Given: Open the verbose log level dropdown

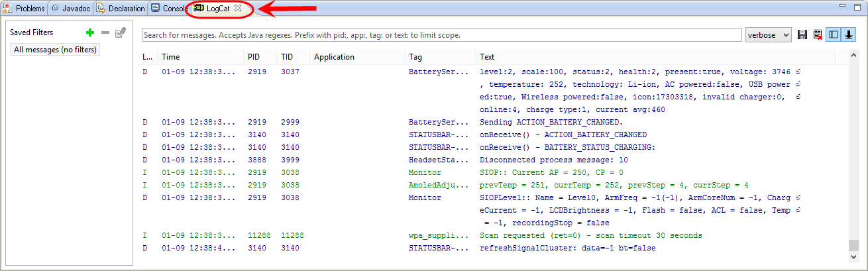Looking at the screenshot, I should pyautogui.click(x=769, y=34).
